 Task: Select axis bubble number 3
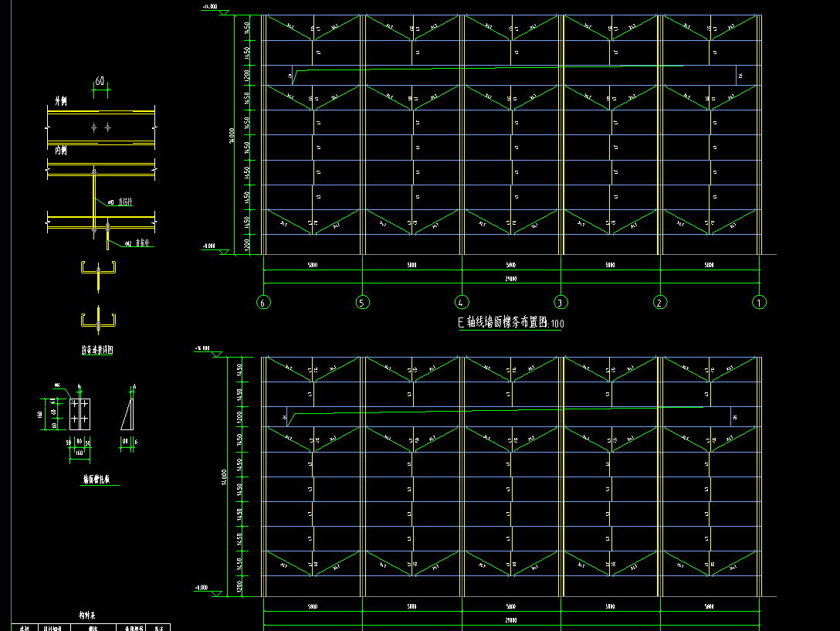(561, 303)
